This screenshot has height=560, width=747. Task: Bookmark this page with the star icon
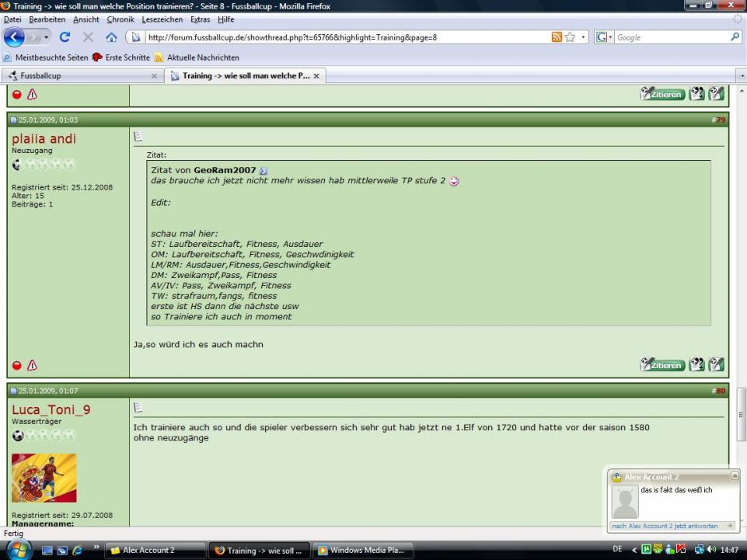(x=571, y=37)
